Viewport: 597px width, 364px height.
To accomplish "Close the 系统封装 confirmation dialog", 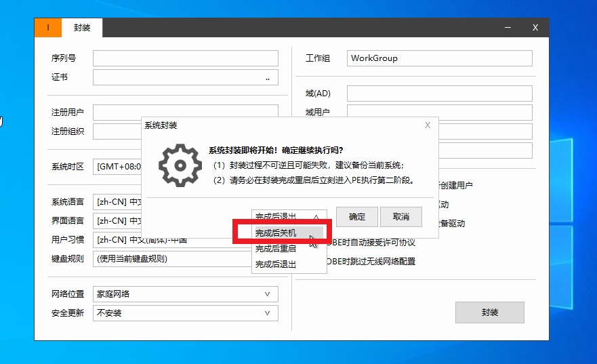I will pos(427,125).
